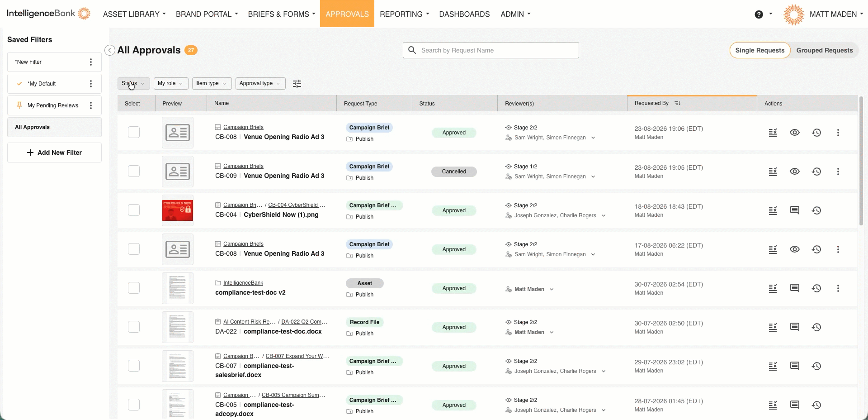Open the Approval type filter dropdown

(x=260, y=83)
